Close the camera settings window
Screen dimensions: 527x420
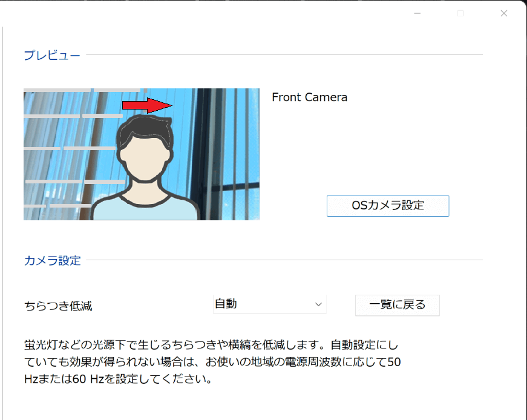tap(504, 13)
